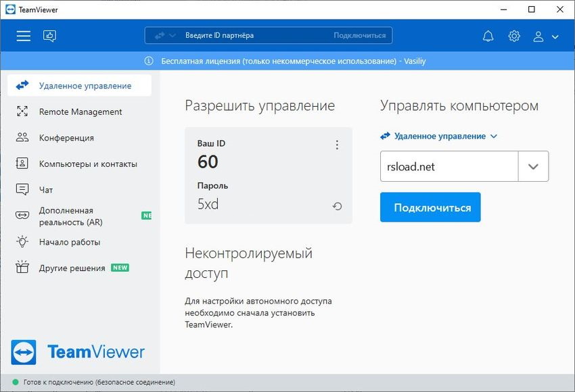This screenshot has height=392, width=575.
Task: Expand the account profile chevron
Action: point(555,37)
